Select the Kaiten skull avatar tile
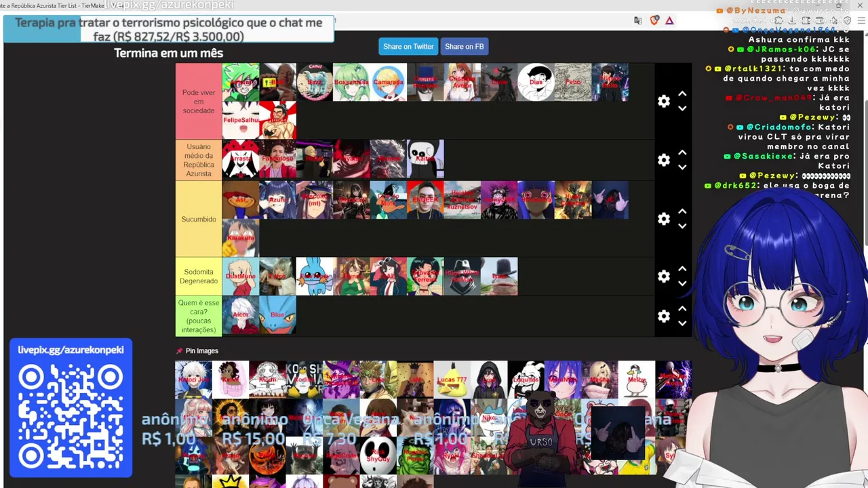Viewport: 868px width, 488px height. tap(425, 159)
